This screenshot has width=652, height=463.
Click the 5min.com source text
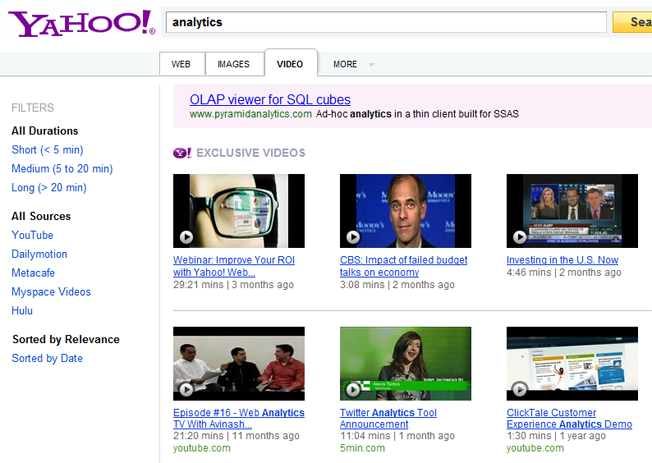click(362, 448)
